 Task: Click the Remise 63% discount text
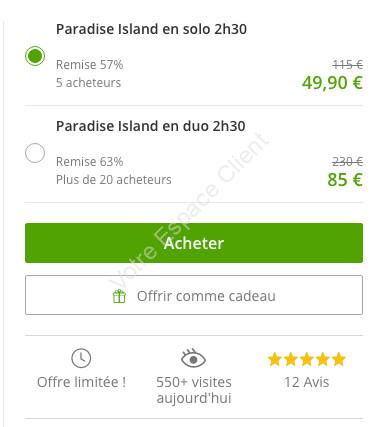pyautogui.click(x=90, y=162)
